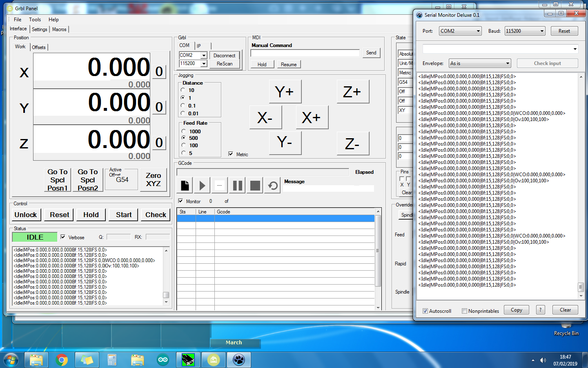Send the manual command
The height and width of the screenshot is (368, 588).
click(371, 53)
